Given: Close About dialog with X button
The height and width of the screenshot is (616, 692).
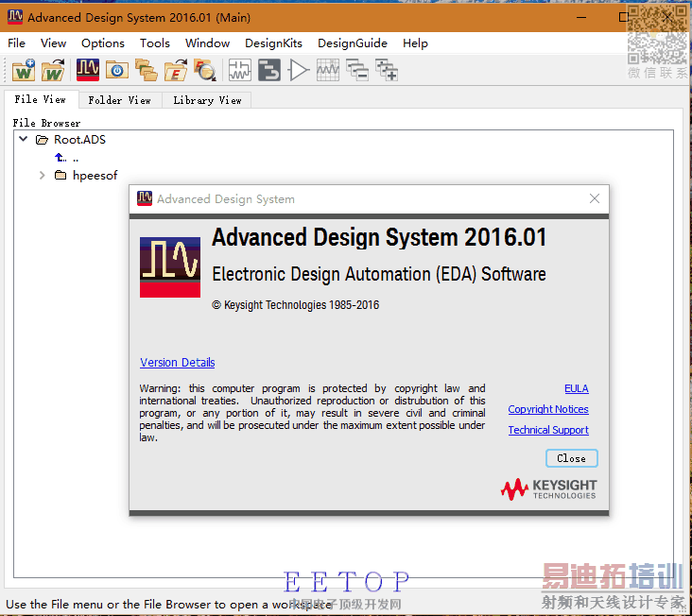Looking at the screenshot, I should (595, 198).
